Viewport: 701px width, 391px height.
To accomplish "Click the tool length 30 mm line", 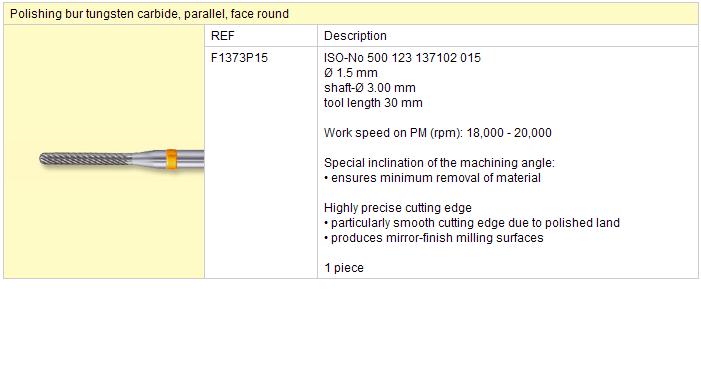I will click(373, 103).
